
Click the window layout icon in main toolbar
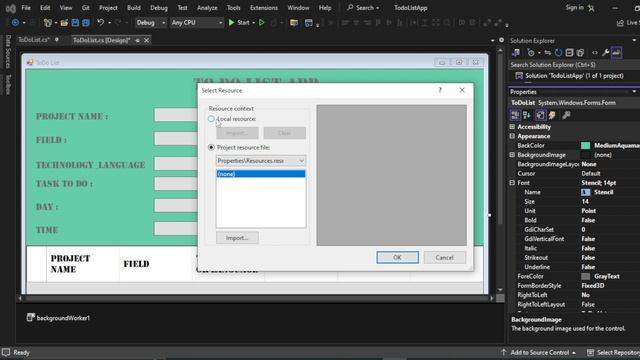309,23
